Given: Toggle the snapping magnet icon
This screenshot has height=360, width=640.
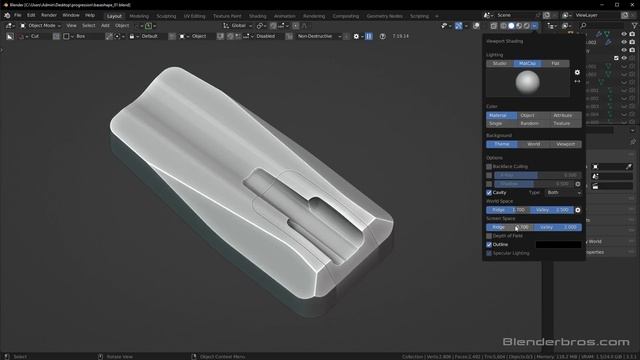Looking at the screenshot, I should [273, 26].
